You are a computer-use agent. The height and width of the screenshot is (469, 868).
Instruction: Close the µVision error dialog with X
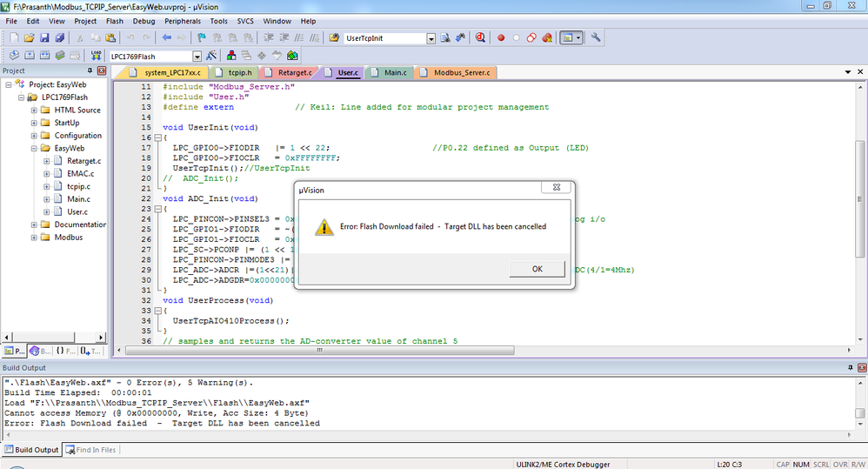557,187
